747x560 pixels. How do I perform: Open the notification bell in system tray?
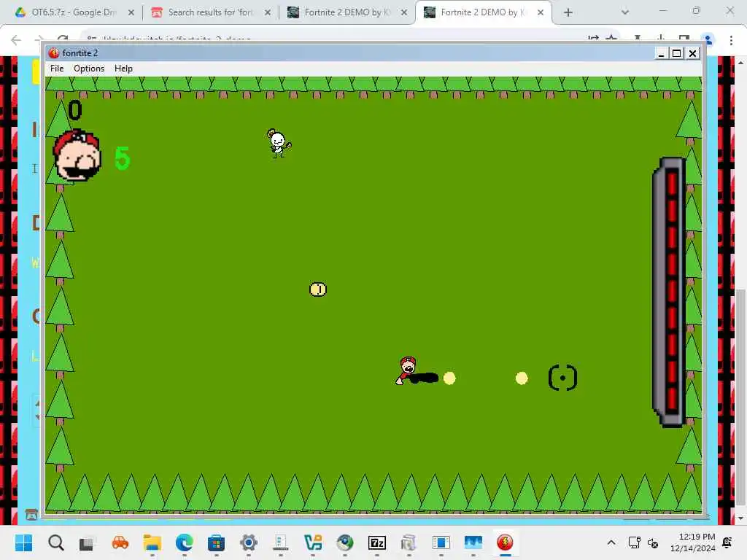[x=727, y=542]
